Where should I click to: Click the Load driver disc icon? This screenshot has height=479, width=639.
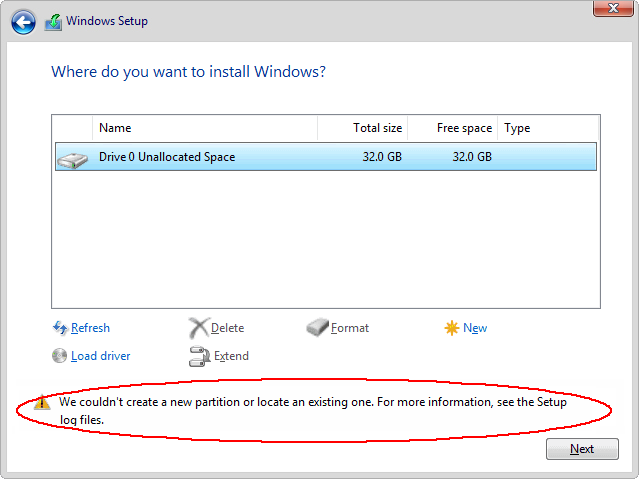click(x=59, y=355)
